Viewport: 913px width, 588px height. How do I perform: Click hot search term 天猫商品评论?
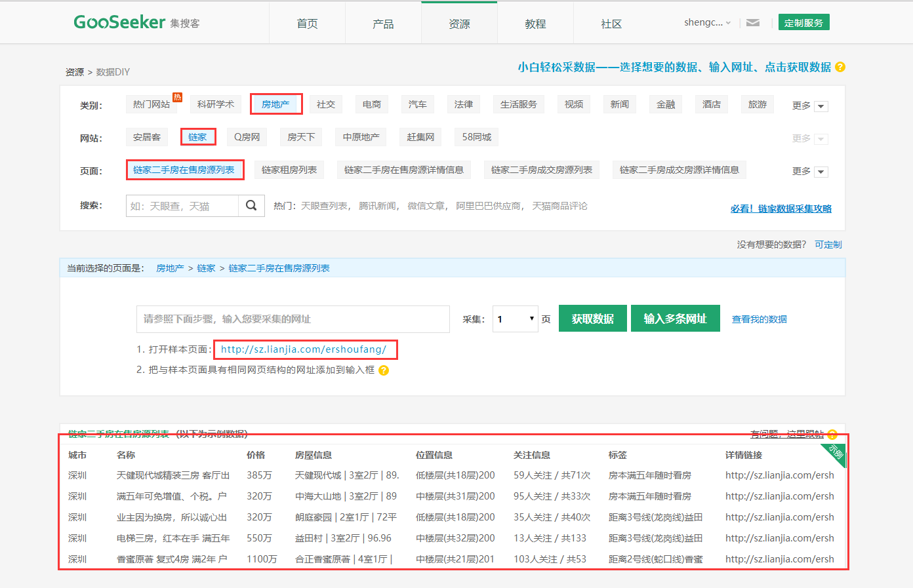click(559, 206)
